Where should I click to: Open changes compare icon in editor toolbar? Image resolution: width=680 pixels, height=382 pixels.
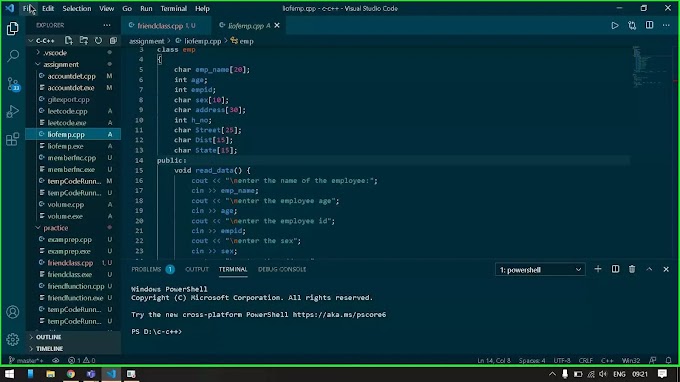(632, 26)
